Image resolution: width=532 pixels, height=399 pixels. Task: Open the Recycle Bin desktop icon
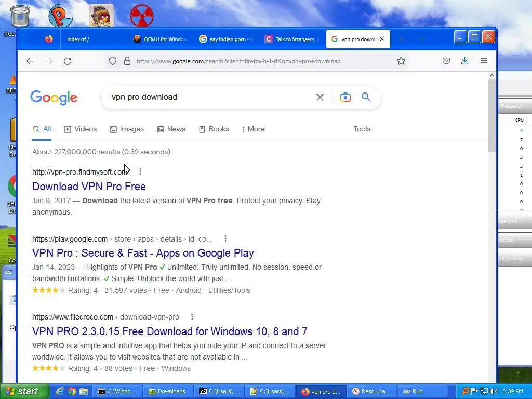[x=20, y=16]
